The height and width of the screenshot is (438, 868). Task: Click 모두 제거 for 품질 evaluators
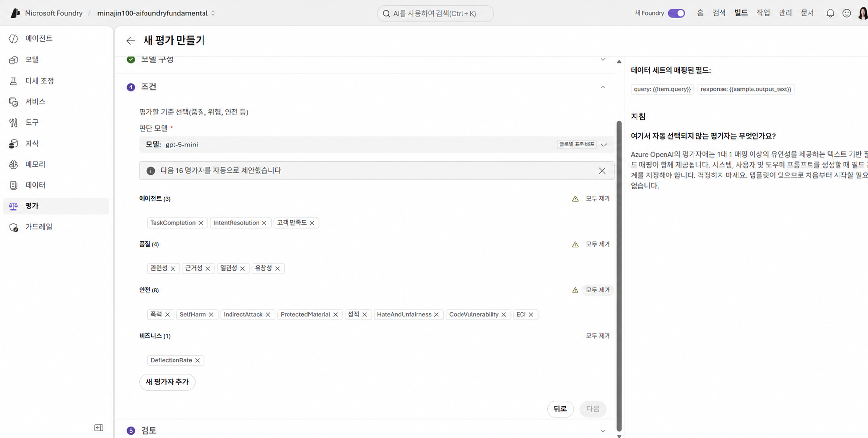[598, 244]
